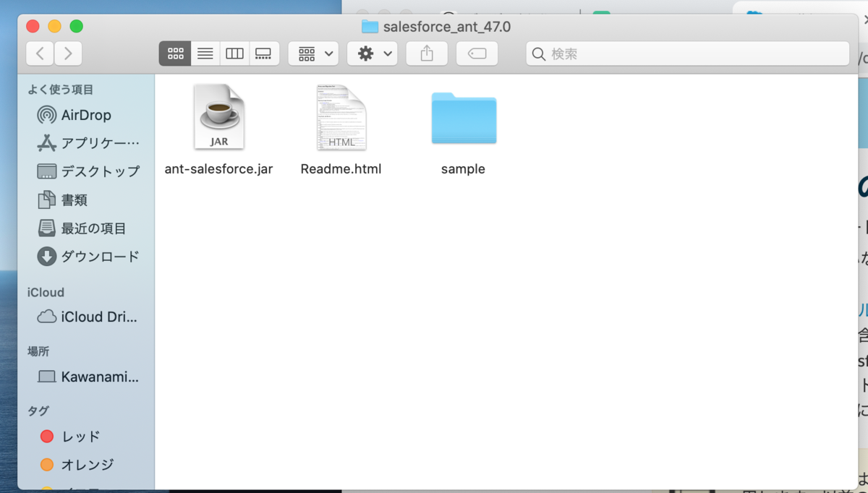Zoom the Finder window with green button
The width and height of the screenshot is (868, 493).
[76, 27]
